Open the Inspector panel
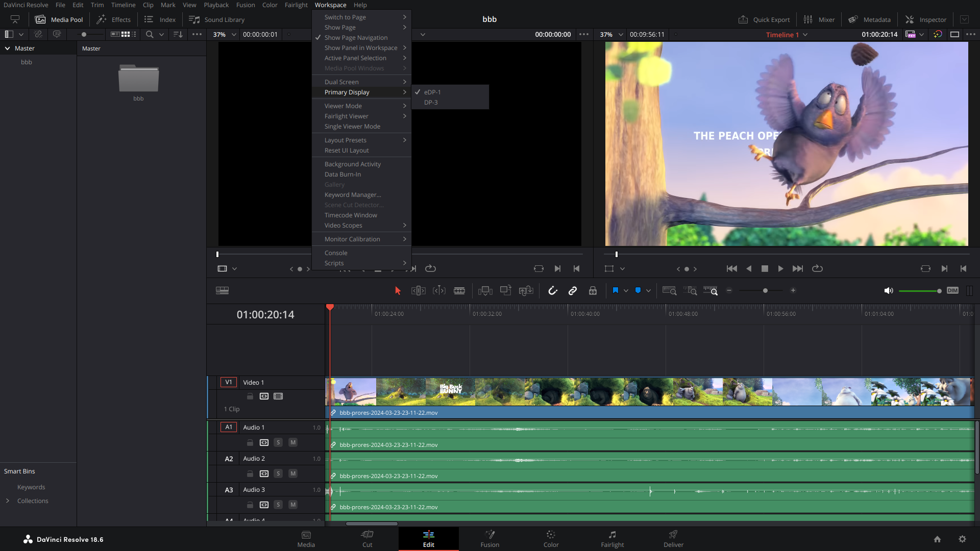980x551 pixels. tap(926, 19)
